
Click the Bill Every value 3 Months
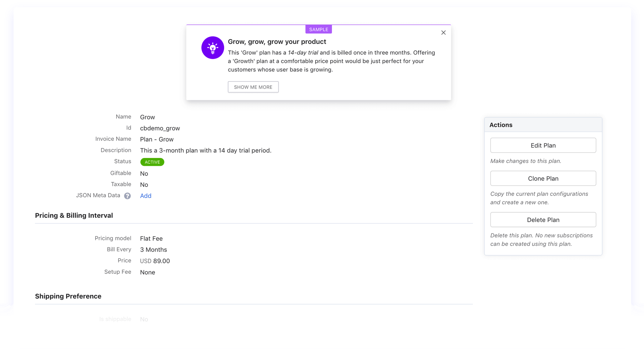tap(154, 250)
